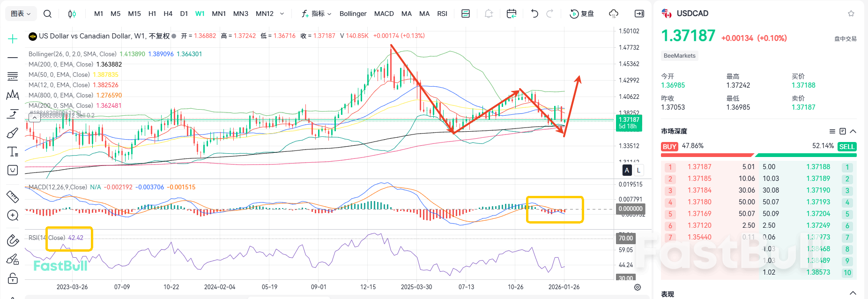Open the emoji sticker tool
Image resolution: width=868 pixels, height=299 pixels.
tap(13, 170)
